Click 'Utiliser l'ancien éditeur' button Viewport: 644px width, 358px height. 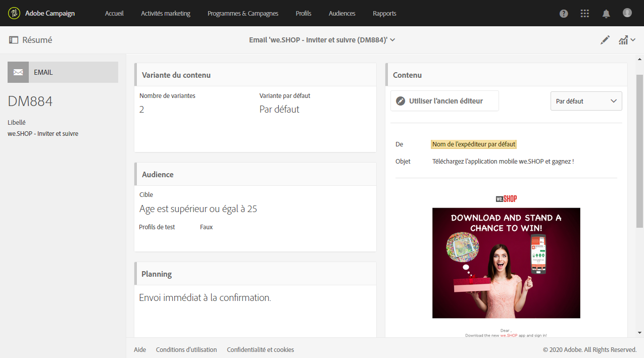coord(444,101)
